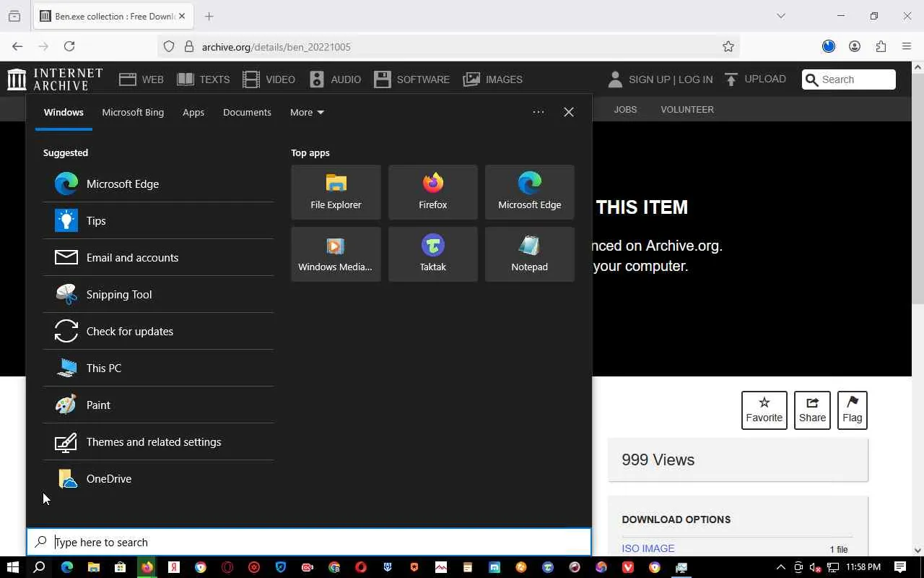Switch to the Microsoft Bing tab

(x=133, y=112)
